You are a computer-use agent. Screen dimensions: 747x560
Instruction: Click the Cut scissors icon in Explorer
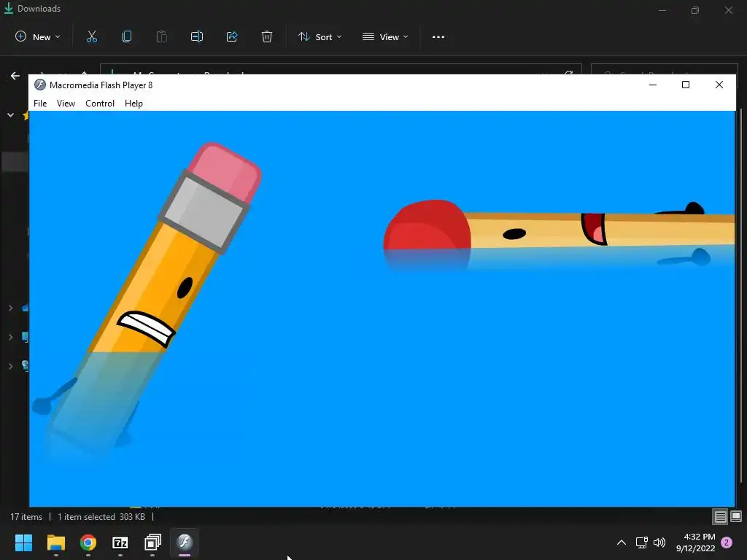[91, 36]
